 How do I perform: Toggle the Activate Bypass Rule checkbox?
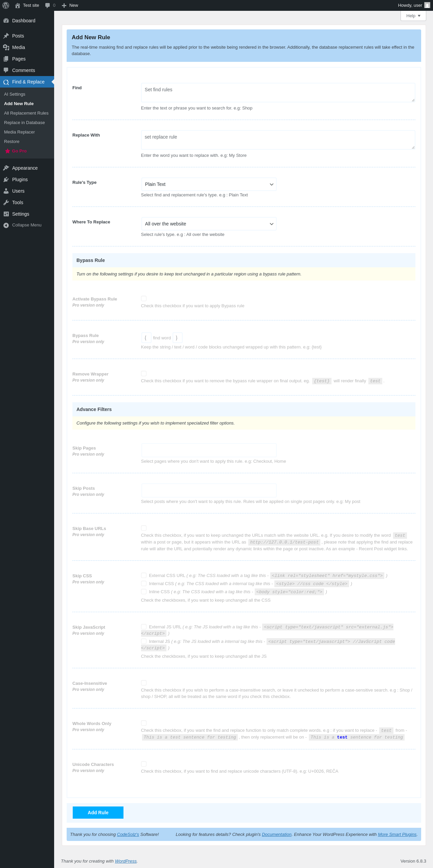coord(144,298)
